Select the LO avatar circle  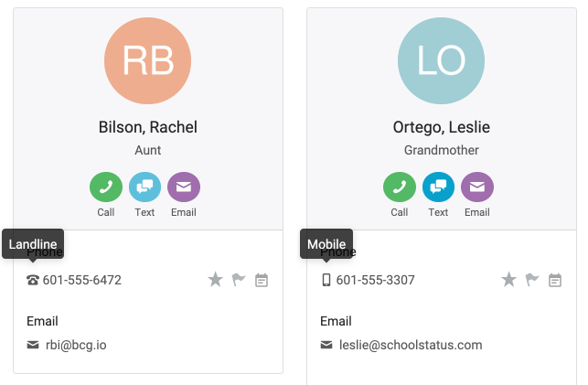tap(442, 60)
